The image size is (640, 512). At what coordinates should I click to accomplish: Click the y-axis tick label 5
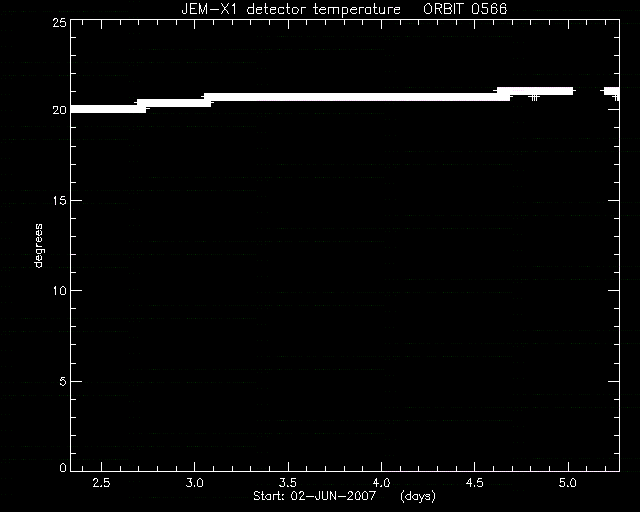[x=62, y=381]
